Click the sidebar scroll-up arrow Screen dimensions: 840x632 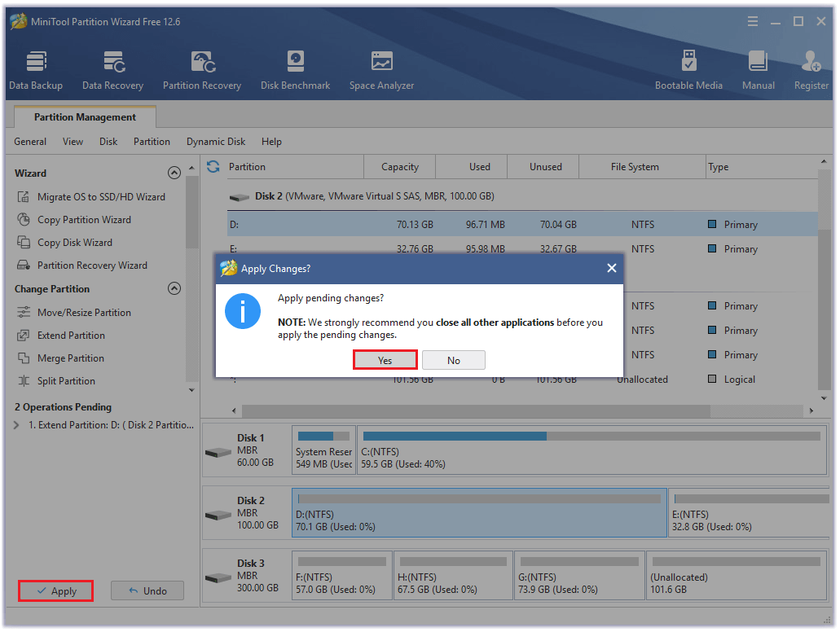pyautogui.click(x=191, y=168)
